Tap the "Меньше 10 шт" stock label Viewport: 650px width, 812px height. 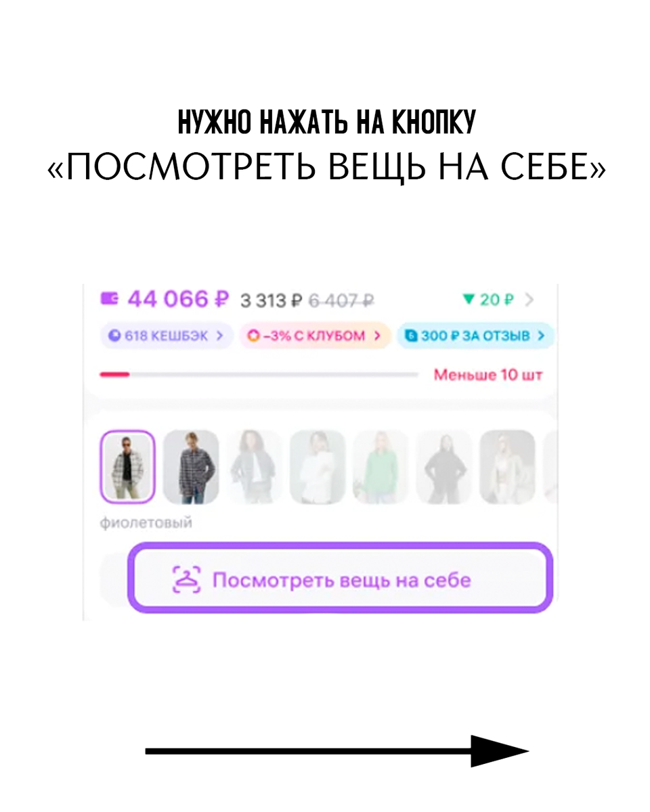[488, 374]
